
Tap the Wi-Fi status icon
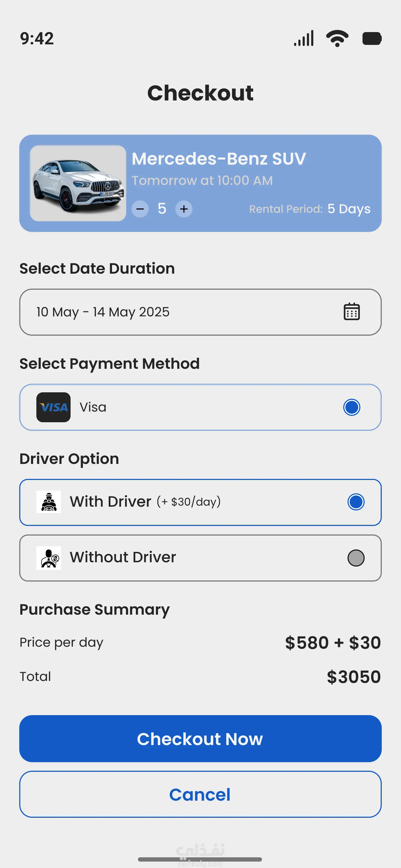tap(337, 38)
